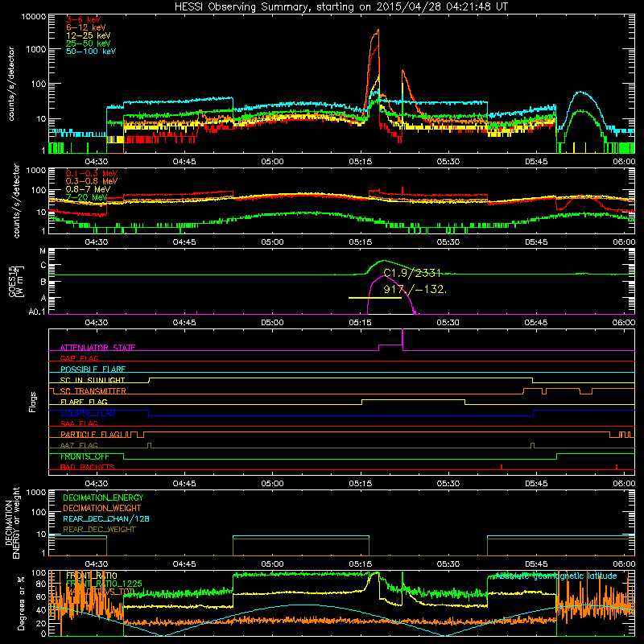
Task: Click the 0.8-7 MeV legend label
Action: [88, 189]
